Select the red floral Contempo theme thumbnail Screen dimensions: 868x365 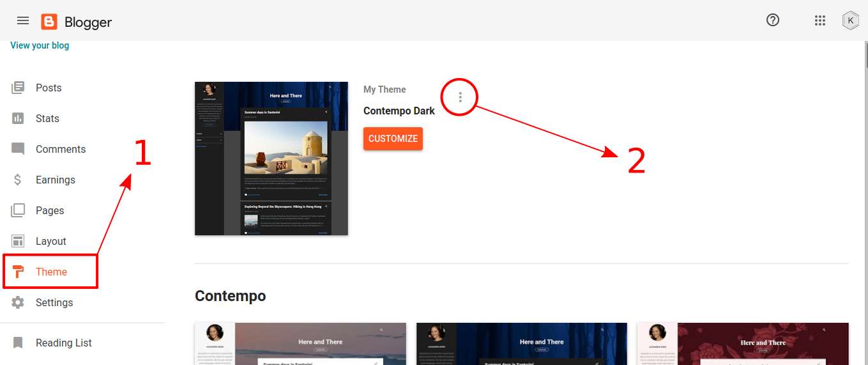pyautogui.click(x=742, y=344)
